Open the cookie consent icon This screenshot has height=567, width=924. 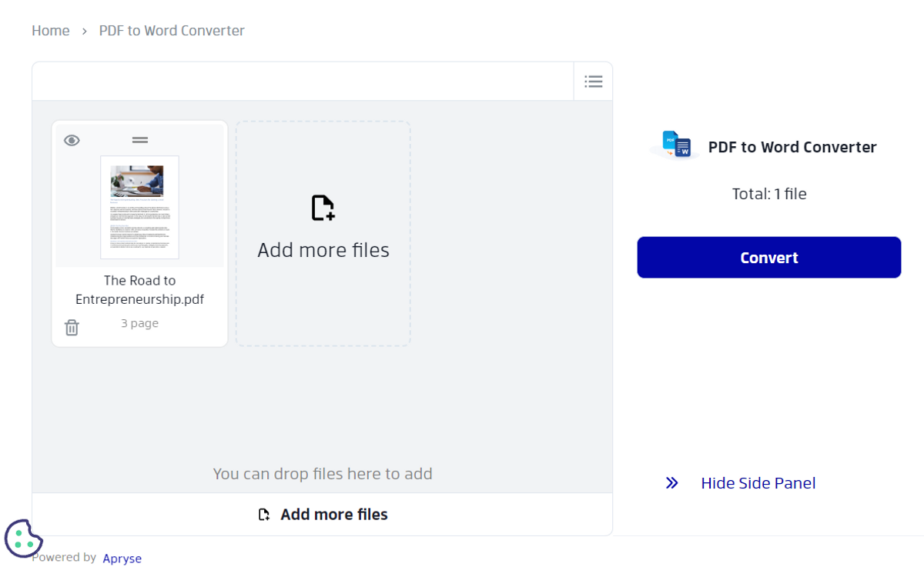[23, 539]
